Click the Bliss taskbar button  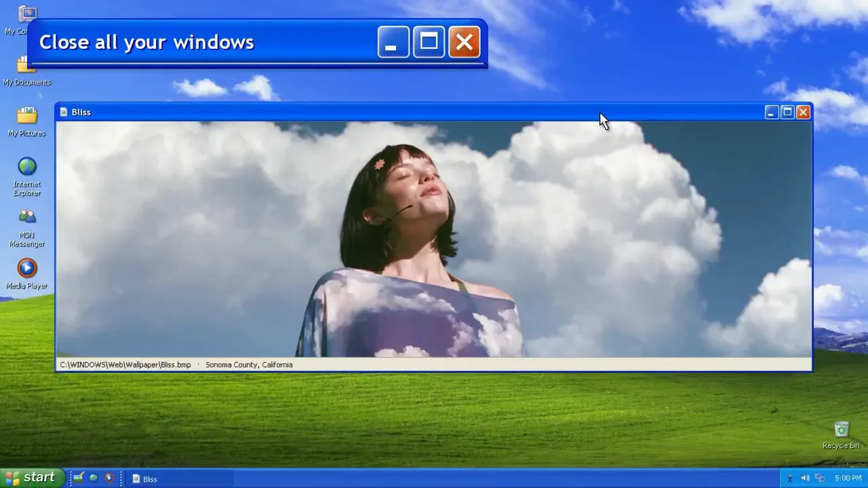pos(179,479)
